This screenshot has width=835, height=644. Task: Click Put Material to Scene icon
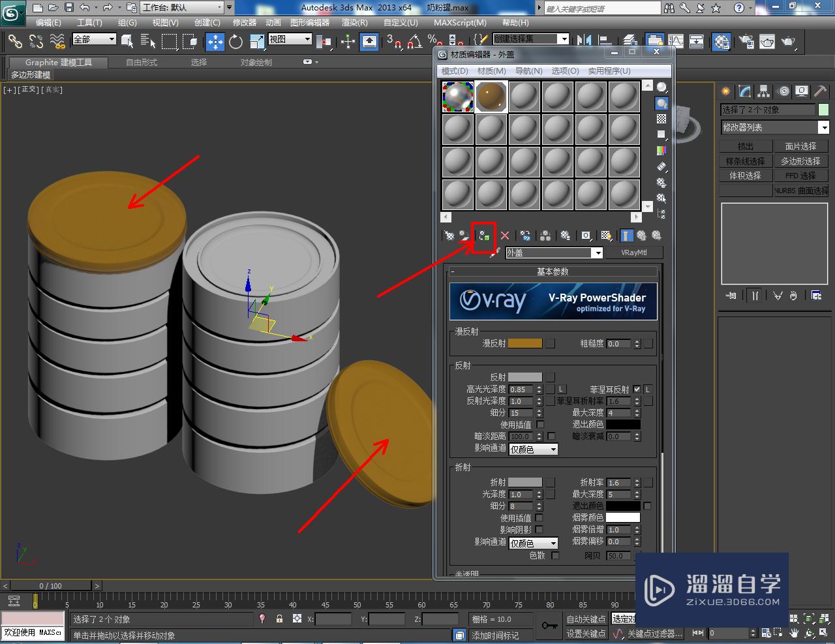464,236
